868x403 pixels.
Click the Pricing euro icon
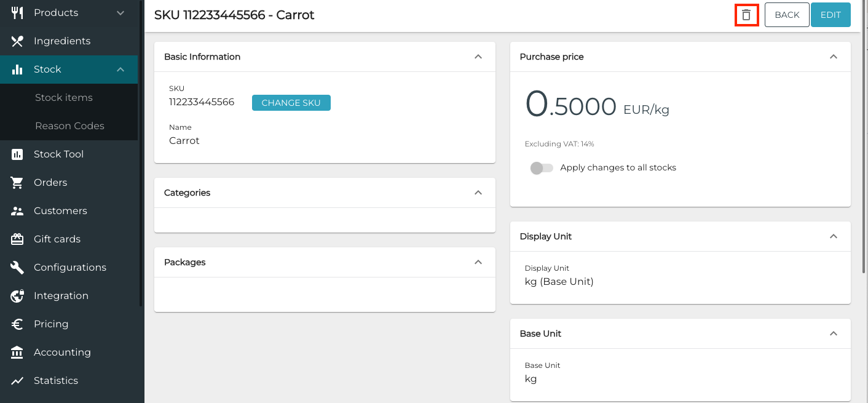[x=17, y=324]
